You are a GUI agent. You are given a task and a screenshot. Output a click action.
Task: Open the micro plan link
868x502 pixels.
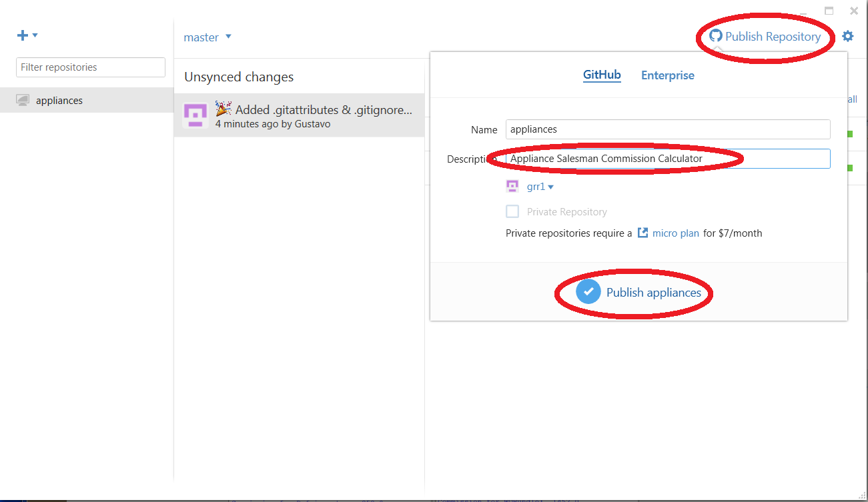(x=676, y=233)
